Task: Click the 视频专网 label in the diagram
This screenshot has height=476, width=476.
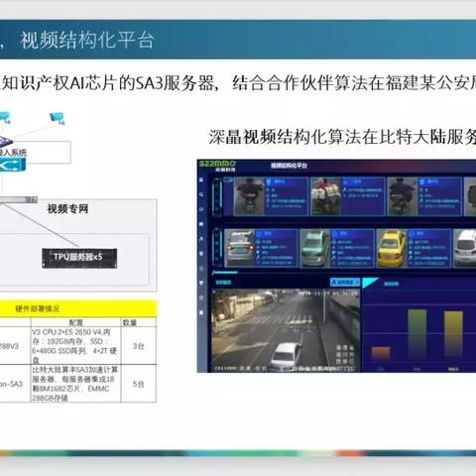Action: point(67,209)
